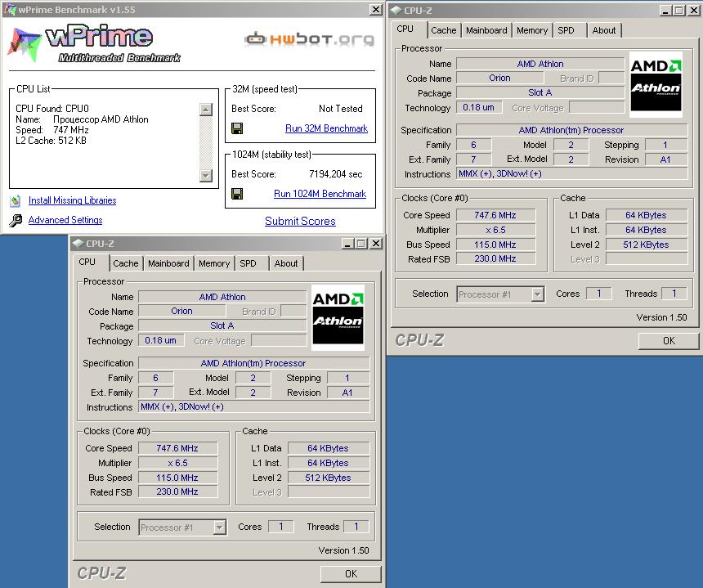Click the CPU List scrollbar track
Image resolution: width=703 pixels, height=588 pixels.
[x=206, y=142]
